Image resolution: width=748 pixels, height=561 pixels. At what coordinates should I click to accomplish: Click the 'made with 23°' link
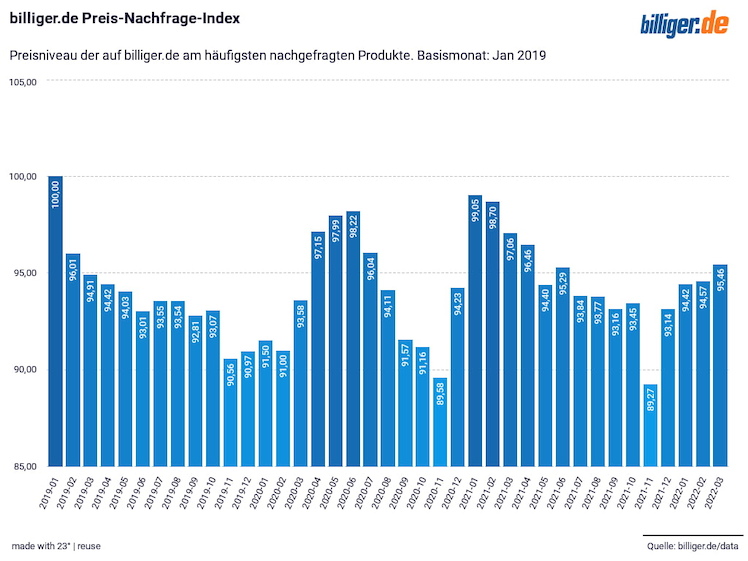point(41,546)
